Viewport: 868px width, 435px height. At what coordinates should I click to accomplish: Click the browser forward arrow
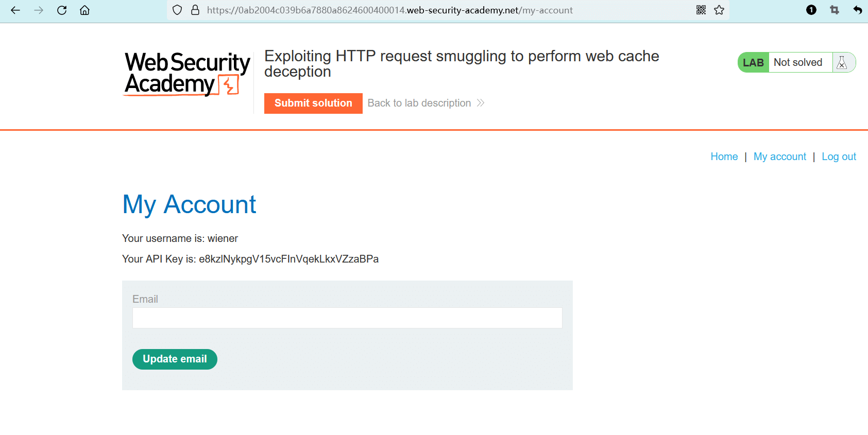[39, 10]
